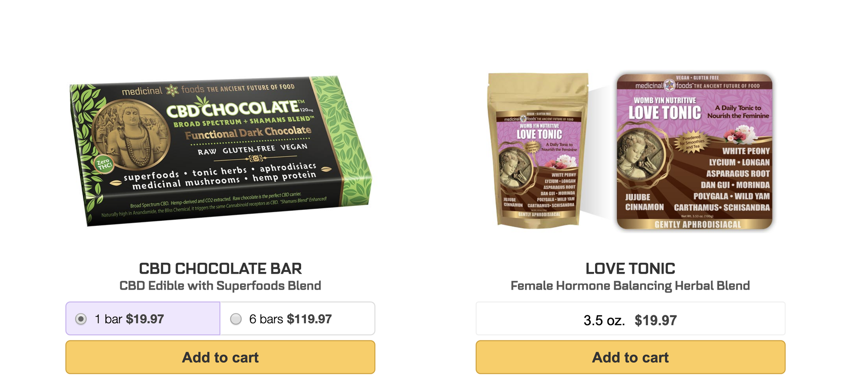
Task: Click the Gently Aphrodisiacal gold banner on large label
Action: click(697, 224)
